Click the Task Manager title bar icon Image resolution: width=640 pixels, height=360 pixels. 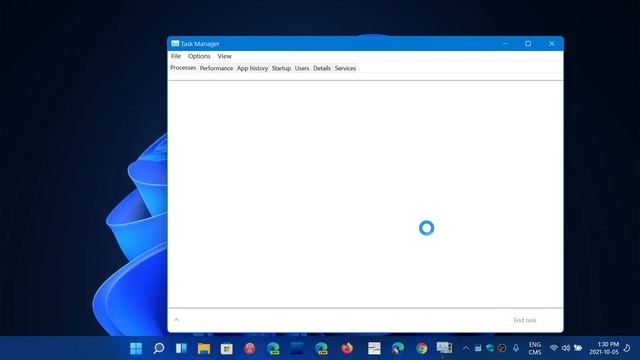pos(175,43)
